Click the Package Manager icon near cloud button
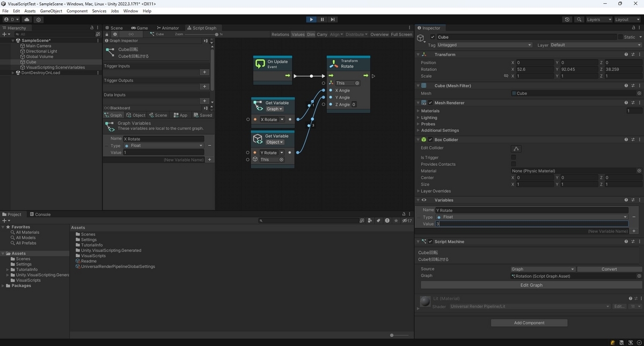The height and width of the screenshot is (346, 644). 39,19
